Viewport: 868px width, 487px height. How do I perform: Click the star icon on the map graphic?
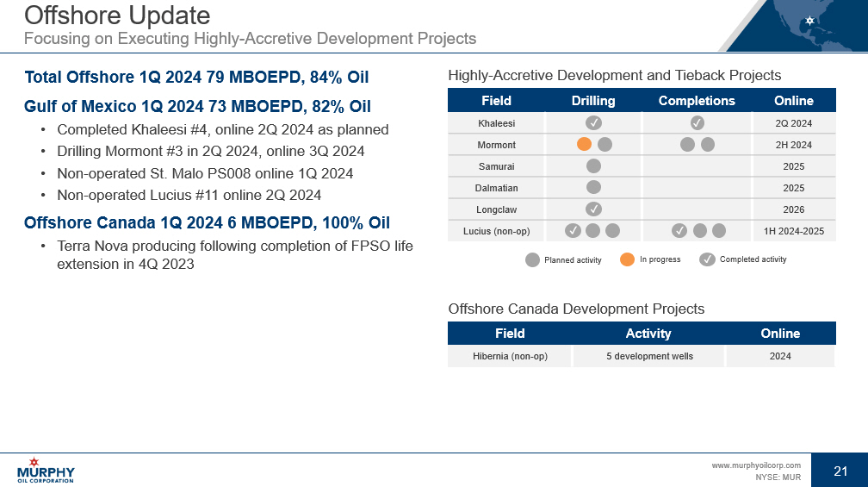tap(809, 20)
